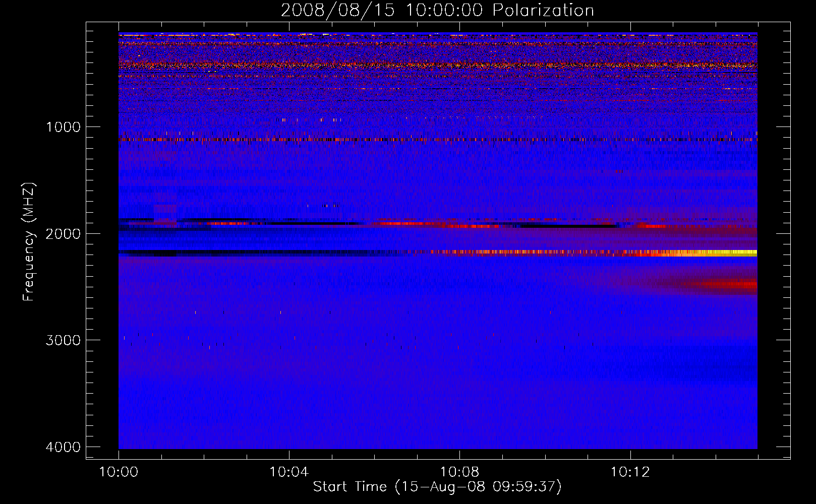Screen dimensions: 816x504
Task: Click the 'Start Time (15-Aug-08 09:59:37)' label
Action: pyautogui.click(x=437, y=487)
